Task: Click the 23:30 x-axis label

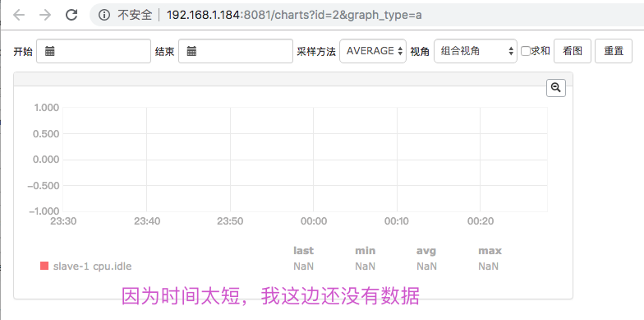Action: tap(63, 221)
